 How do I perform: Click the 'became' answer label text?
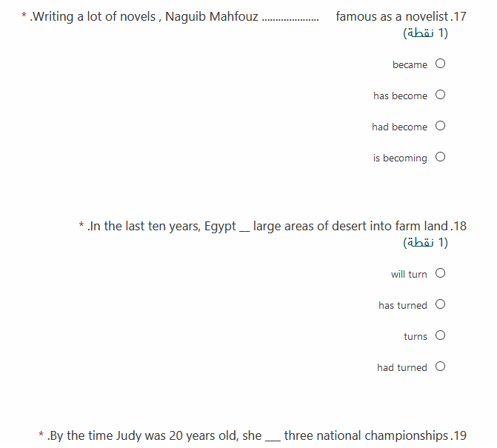pyautogui.click(x=410, y=64)
